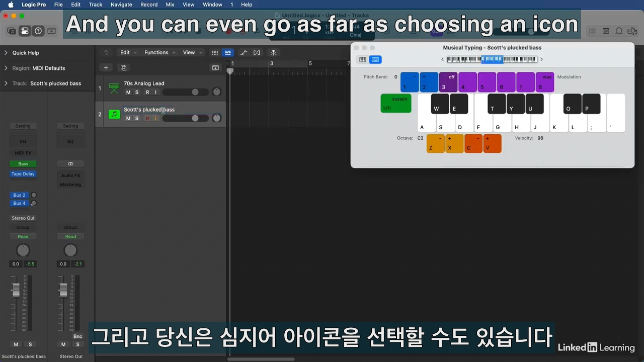Viewport: 644px width, 362px height.
Task: Click the 70s Analog Lead keyboard track icon
Action: point(114,88)
